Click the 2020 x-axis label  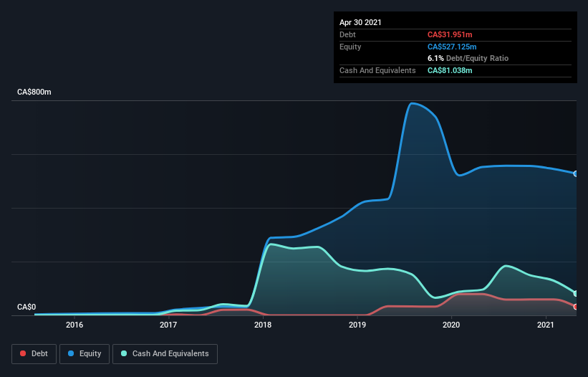tap(451, 325)
